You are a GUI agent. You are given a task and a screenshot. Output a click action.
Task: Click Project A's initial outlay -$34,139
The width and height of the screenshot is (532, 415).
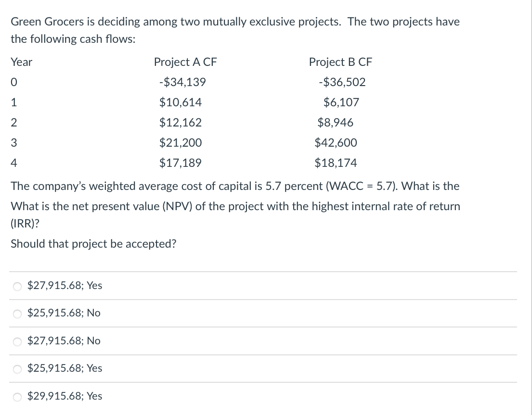182,82
